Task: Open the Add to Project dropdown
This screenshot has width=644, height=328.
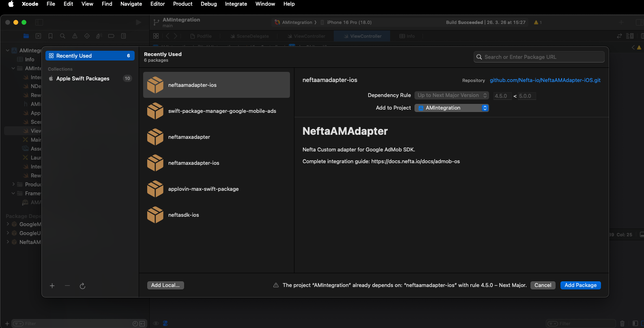Action: click(451, 108)
